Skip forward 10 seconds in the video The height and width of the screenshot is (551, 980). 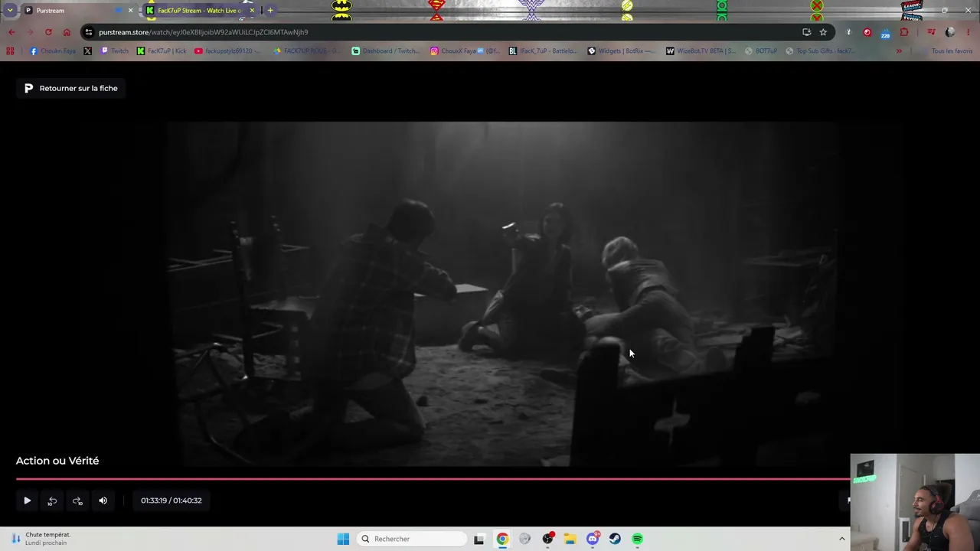pyautogui.click(x=77, y=500)
